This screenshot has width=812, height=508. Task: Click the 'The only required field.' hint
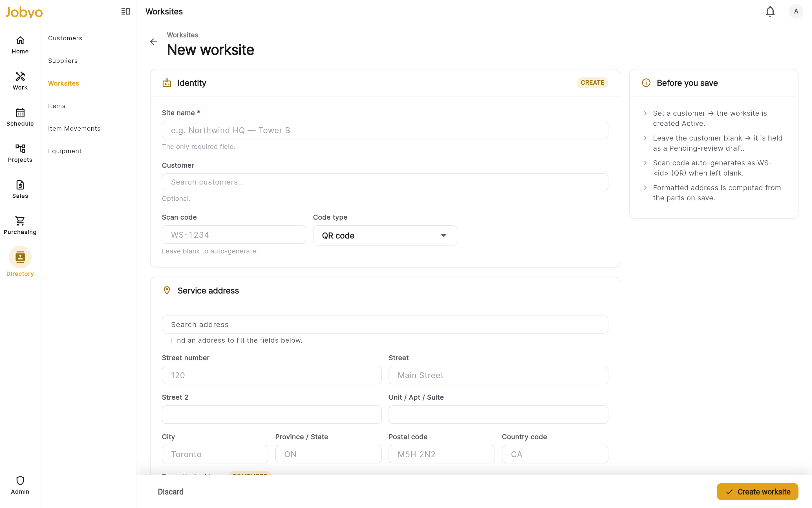click(x=199, y=146)
